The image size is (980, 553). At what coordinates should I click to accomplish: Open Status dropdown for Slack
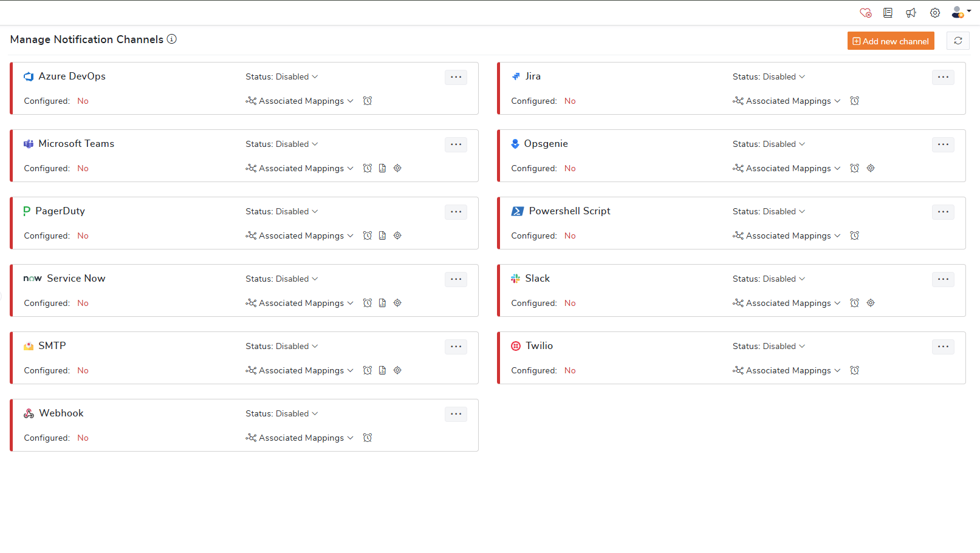(769, 279)
